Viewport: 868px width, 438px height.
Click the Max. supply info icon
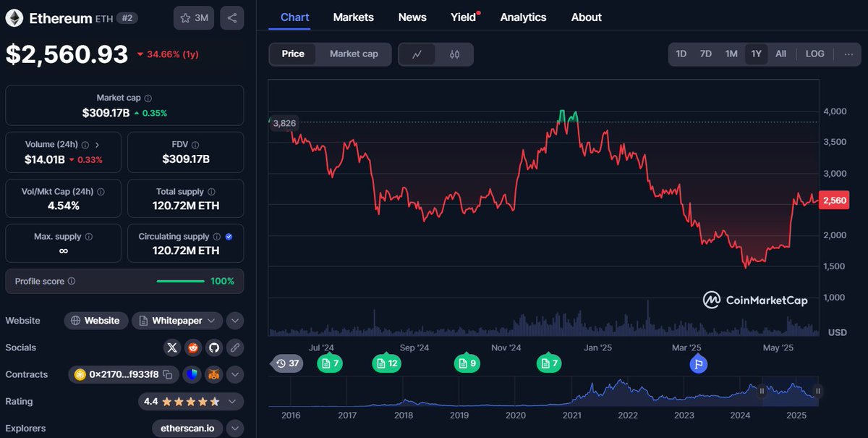coord(88,237)
